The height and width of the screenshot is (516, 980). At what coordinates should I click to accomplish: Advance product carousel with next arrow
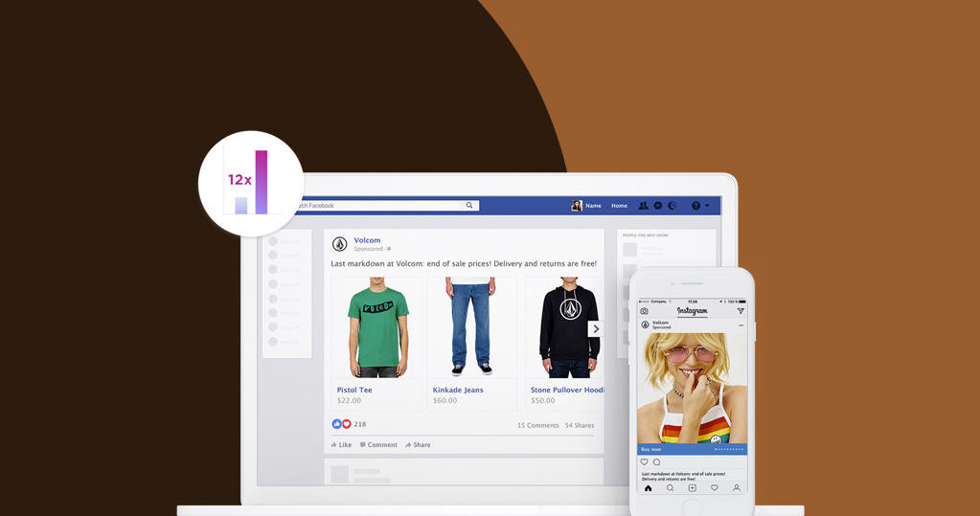pos(595,329)
